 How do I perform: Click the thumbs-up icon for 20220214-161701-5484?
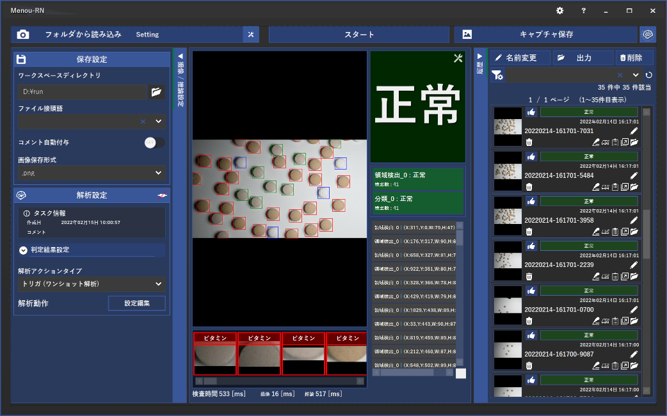(531, 157)
